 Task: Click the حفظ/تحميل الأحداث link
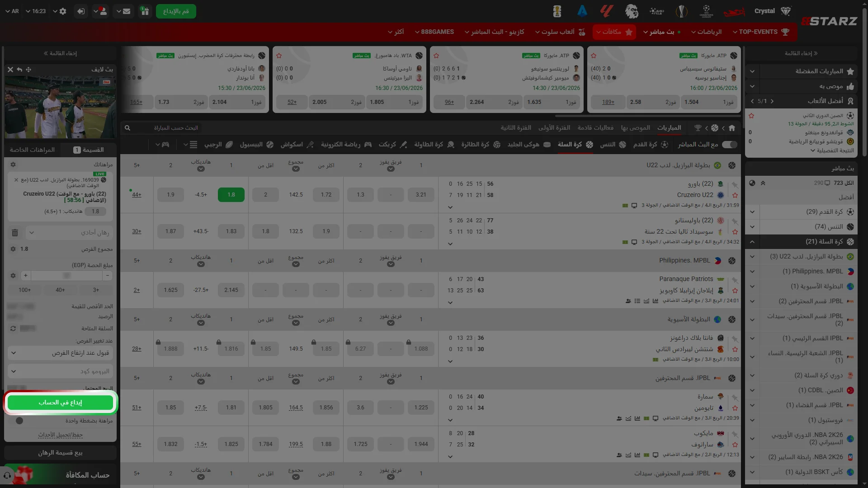[x=61, y=435]
